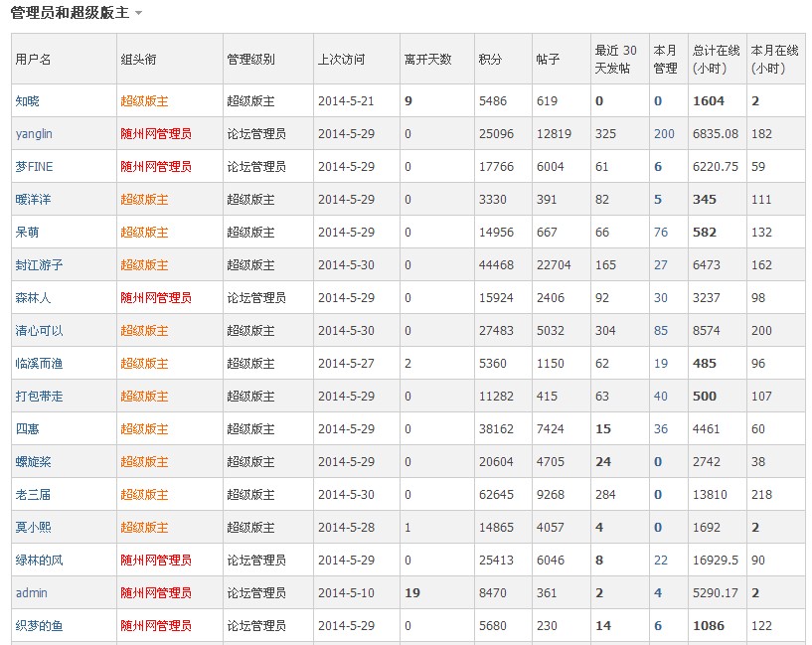The width and height of the screenshot is (812, 645).
Task: Open user profile link yanglin
Action: pos(34,134)
